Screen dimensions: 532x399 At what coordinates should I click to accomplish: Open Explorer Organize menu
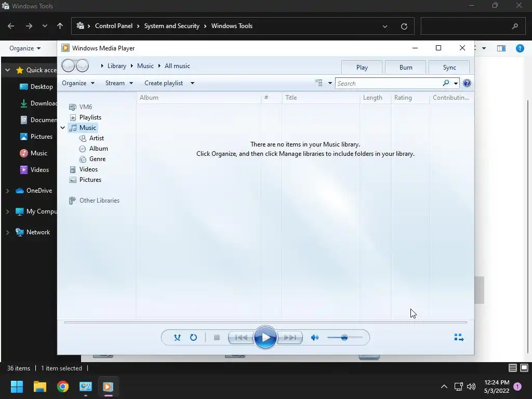[x=25, y=48]
